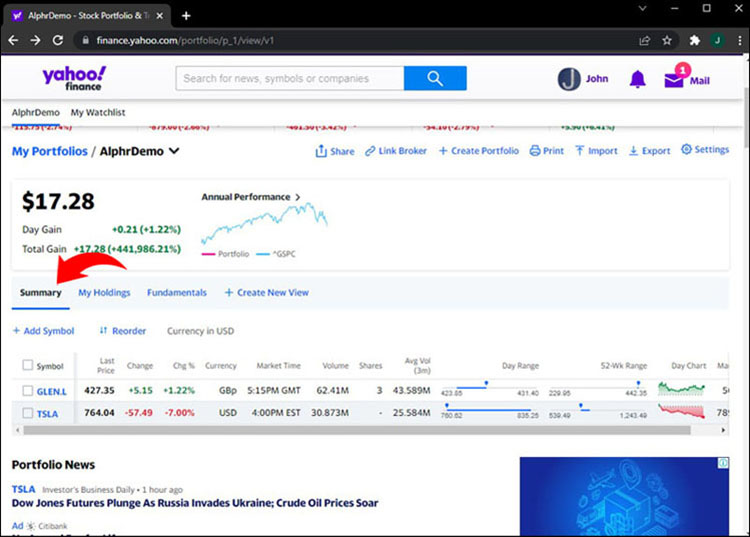
Task: Open the Chrome three-dot menu
Action: pyautogui.click(x=739, y=41)
